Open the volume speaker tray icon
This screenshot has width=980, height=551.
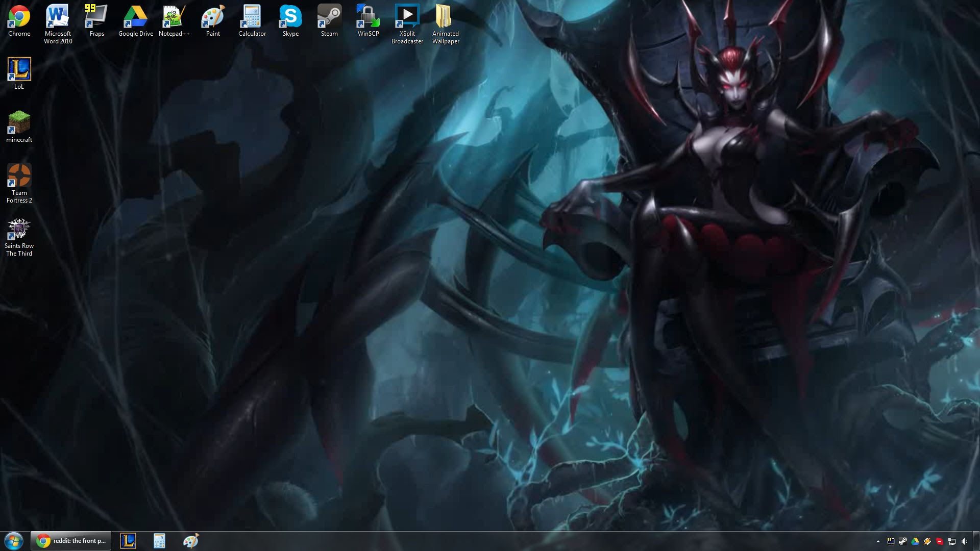coord(964,541)
